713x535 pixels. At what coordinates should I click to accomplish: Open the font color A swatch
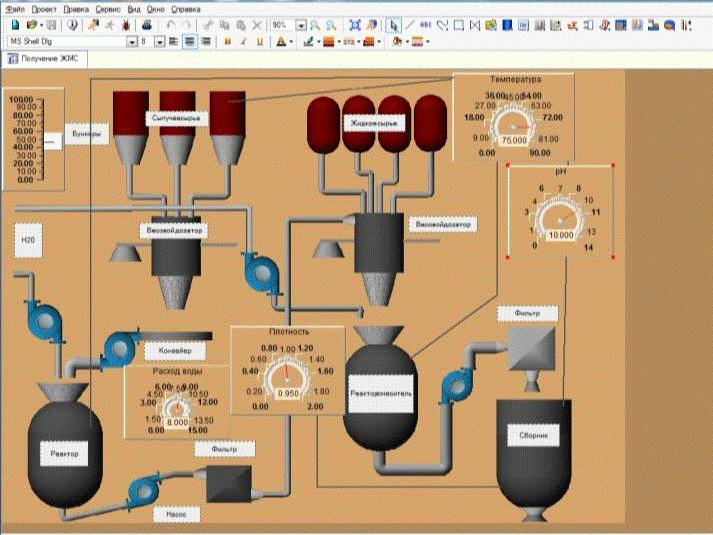tap(283, 42)
